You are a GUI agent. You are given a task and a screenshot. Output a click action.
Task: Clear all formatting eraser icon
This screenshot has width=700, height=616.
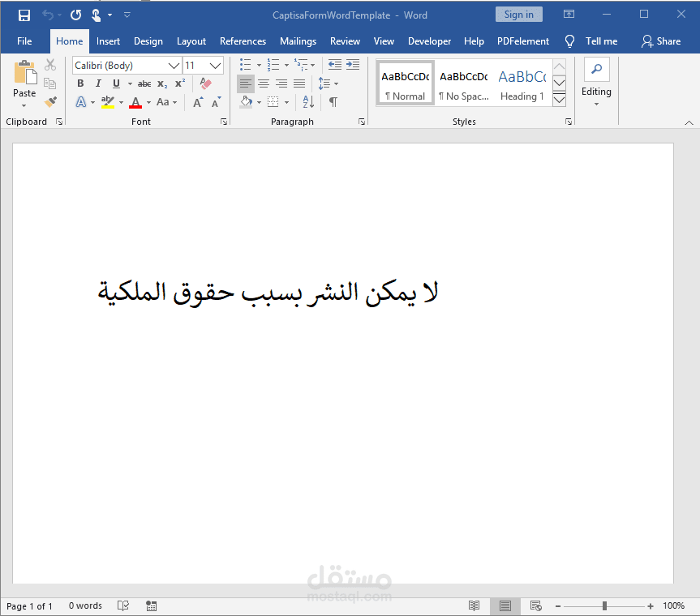205,83
